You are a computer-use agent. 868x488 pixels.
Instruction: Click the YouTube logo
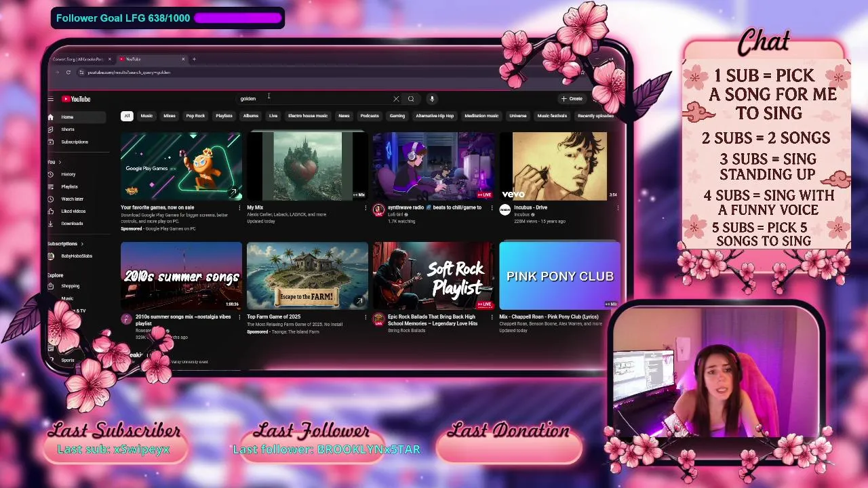(x=76, y=99)
